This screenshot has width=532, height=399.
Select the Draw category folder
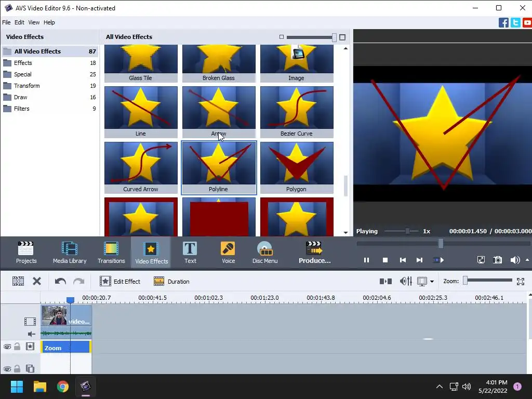point(50,97)
